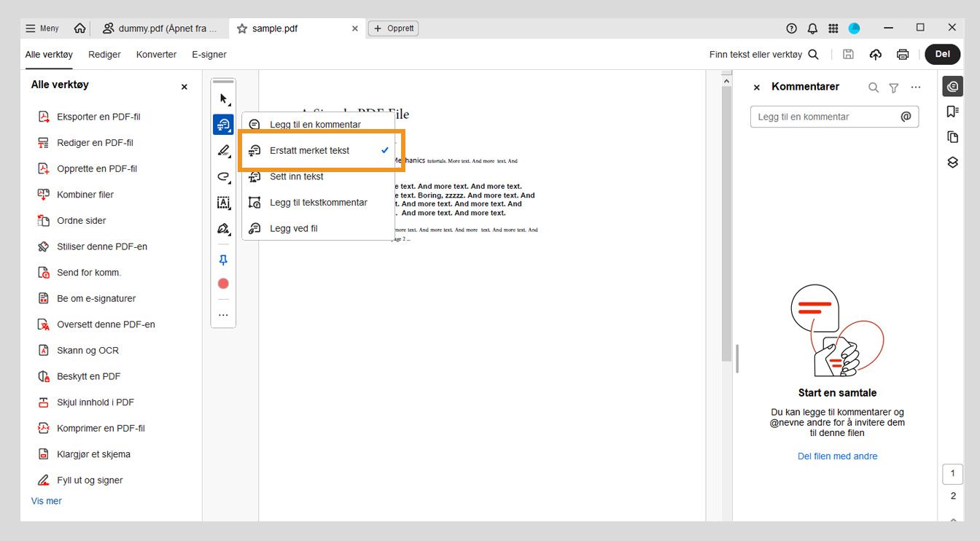Close the Kommentarer panel
Viewport: 980px width, 541px height.
click(756, 87)
